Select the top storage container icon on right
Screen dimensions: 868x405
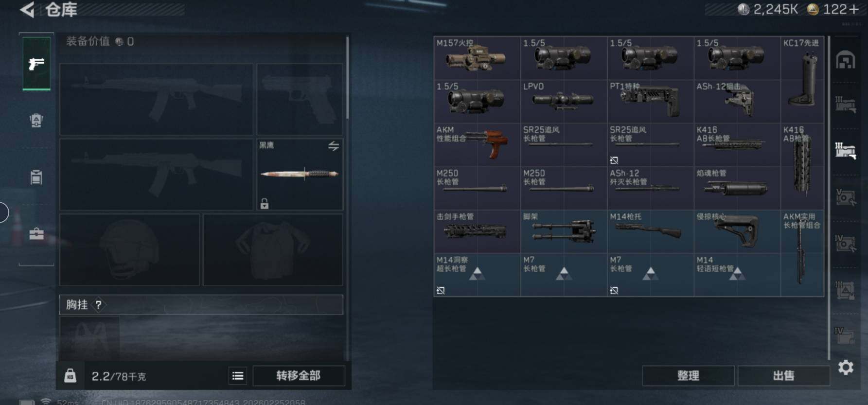pos(846,60)
